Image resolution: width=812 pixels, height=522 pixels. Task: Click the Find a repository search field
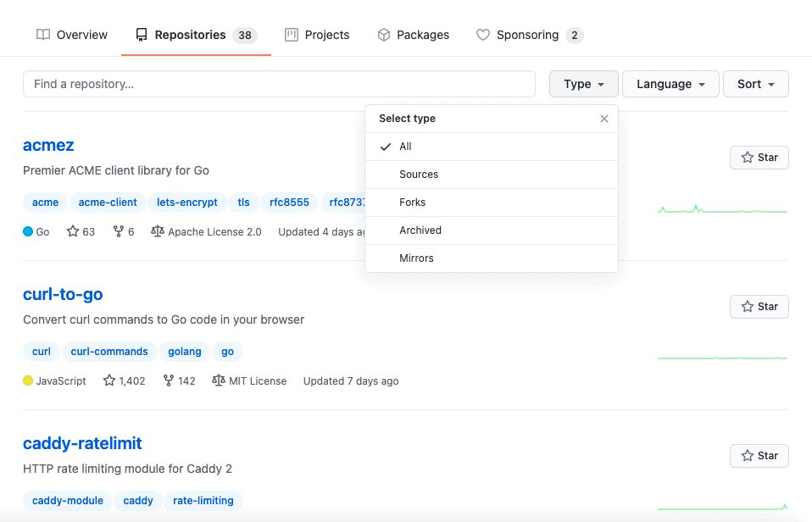click(x=279, y=84)
